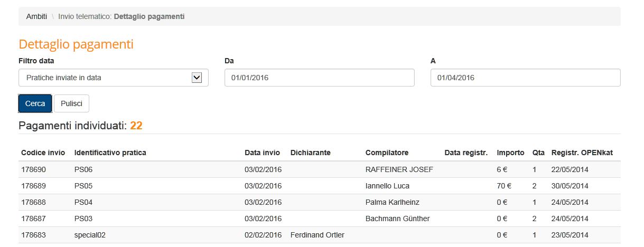Click the Bachmann Günther row entry
This screenshot has width=644, height=247.
(397, 218)
